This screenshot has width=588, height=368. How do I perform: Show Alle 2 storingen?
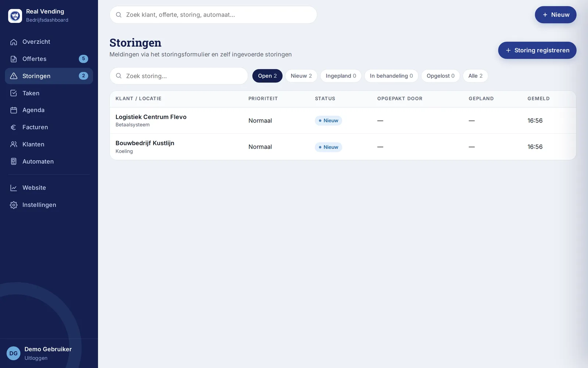pyautogui.click(x=475, y=76)
